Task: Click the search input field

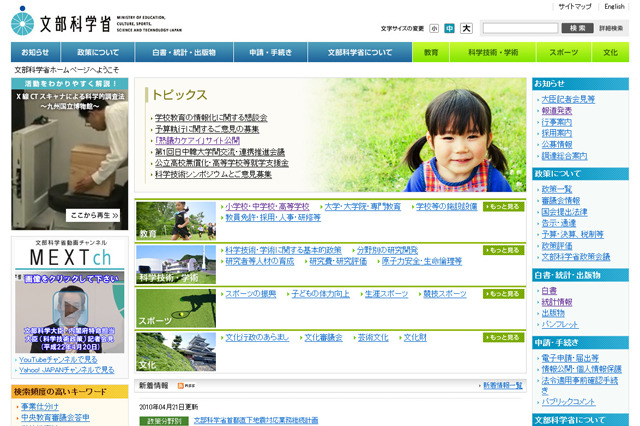Action: click(520, 28)
